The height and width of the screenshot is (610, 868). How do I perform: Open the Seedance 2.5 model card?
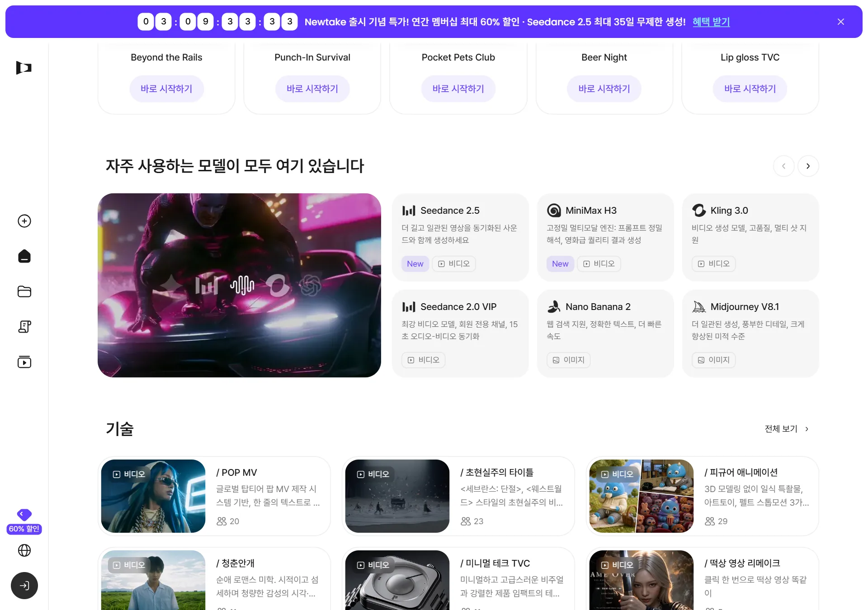tap(460, 238)
